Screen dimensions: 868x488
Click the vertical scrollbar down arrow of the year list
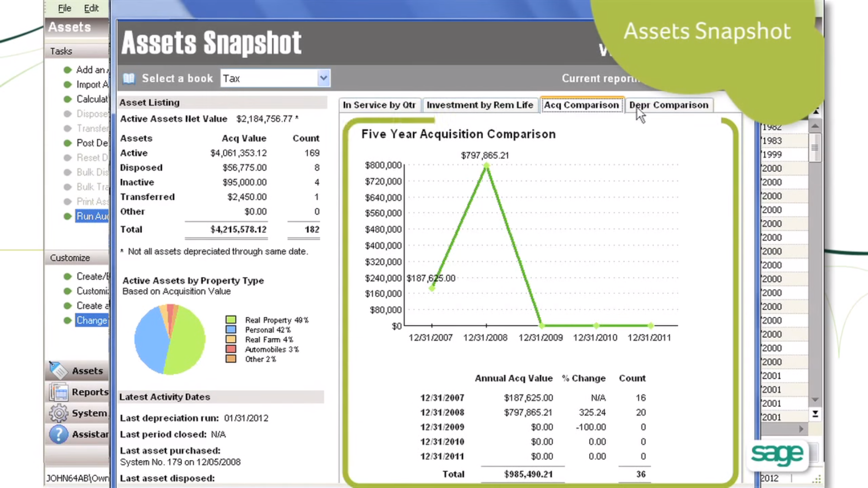point(815,399)
